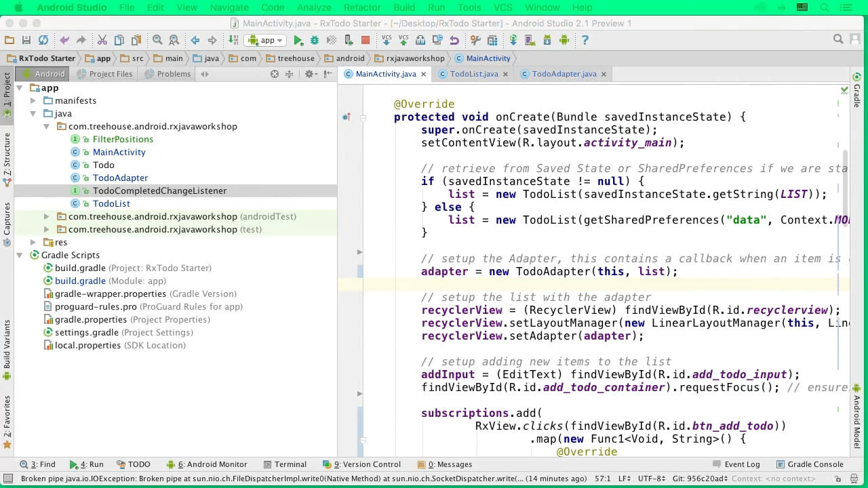Toggle the Build Variants side panel
868x488 pixels.
(x=7, y=349)
